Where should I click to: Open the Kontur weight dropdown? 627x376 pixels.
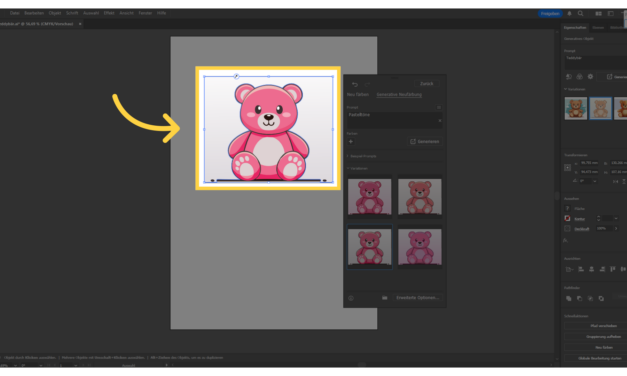pyautogui.click(x=616, y=218)
